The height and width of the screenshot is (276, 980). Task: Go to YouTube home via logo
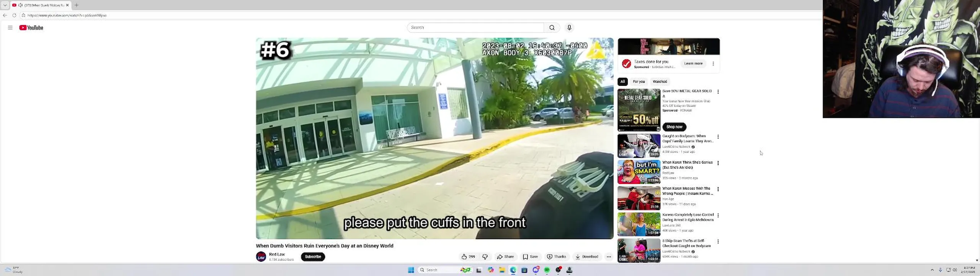coord(31,28)
